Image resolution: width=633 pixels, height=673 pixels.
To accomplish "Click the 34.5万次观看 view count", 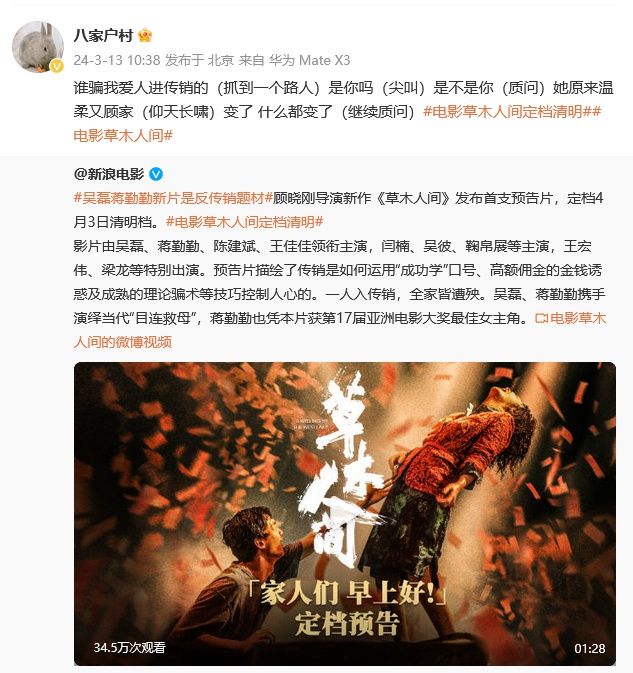I will 130,647.
